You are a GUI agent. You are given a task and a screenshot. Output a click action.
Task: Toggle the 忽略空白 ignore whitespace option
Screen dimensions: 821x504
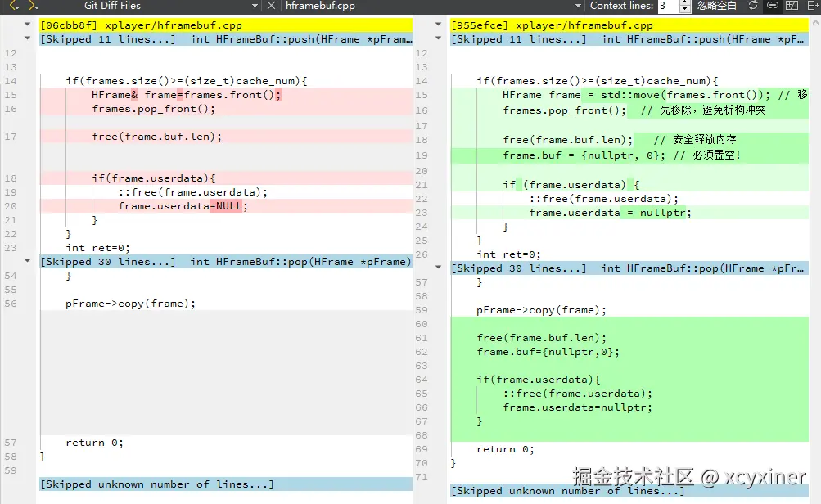pyautogui.click(x=717, y=6)
